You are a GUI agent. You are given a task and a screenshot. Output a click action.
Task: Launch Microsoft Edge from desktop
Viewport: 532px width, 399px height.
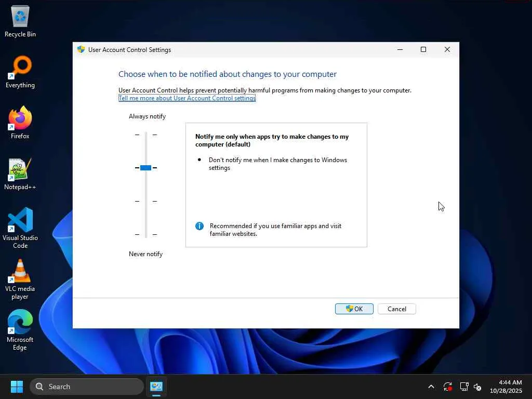(x=20, y=330)
